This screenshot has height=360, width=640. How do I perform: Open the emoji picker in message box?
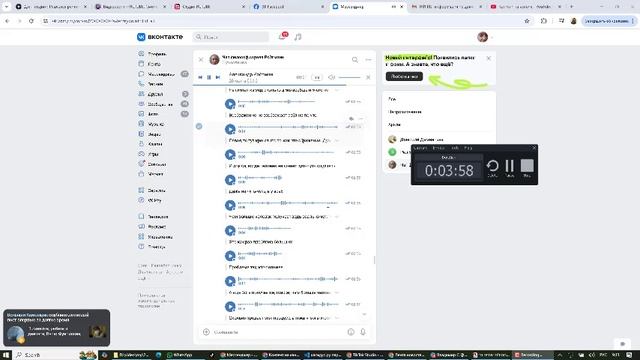coord(351,332)
